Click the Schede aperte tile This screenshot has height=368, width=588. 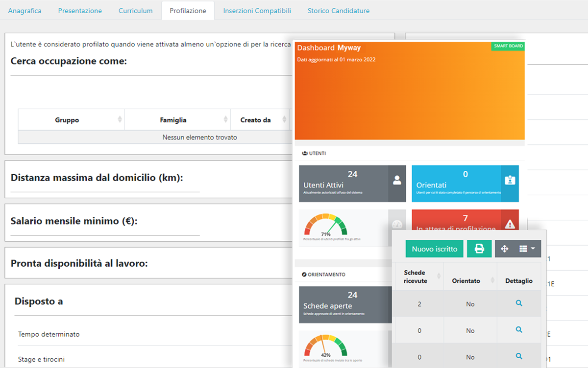click(343, 304)
